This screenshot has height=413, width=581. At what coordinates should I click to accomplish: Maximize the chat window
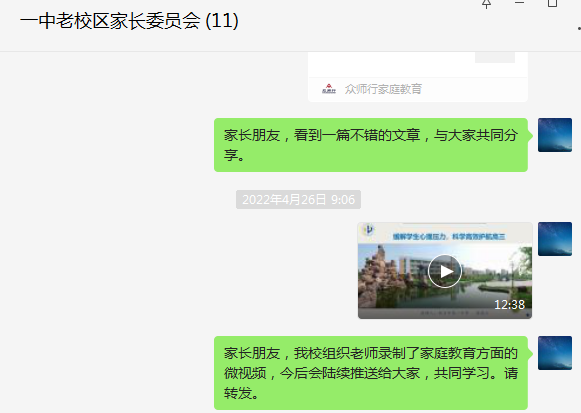point(552,3)
